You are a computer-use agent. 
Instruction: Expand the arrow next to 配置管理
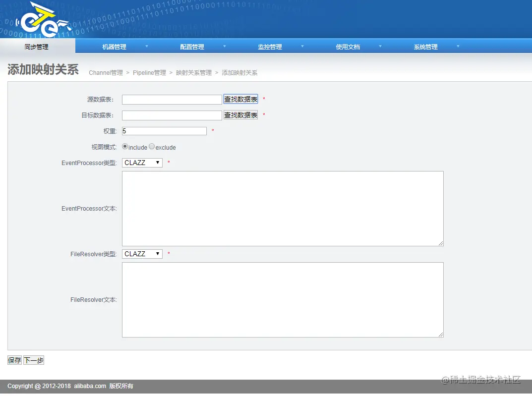(224, 46)
